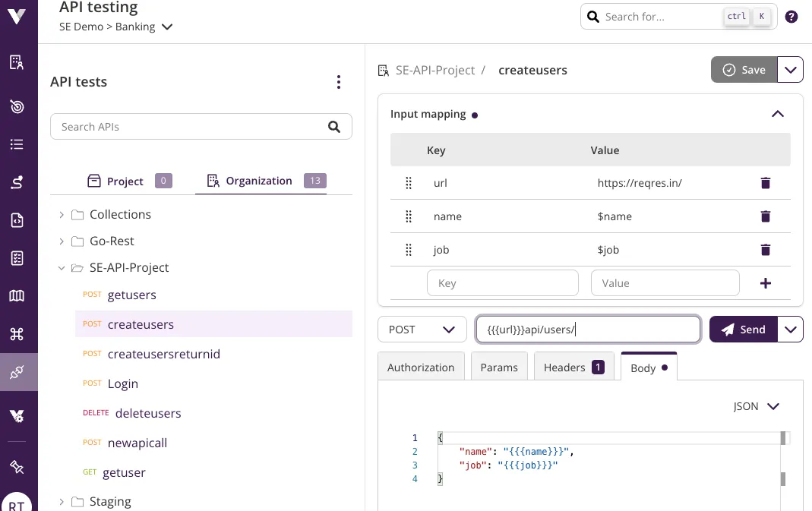Screen dimensions: 812x511
Task: Collapse the SE-API-Project folder
Action: (x=62, y=268)
